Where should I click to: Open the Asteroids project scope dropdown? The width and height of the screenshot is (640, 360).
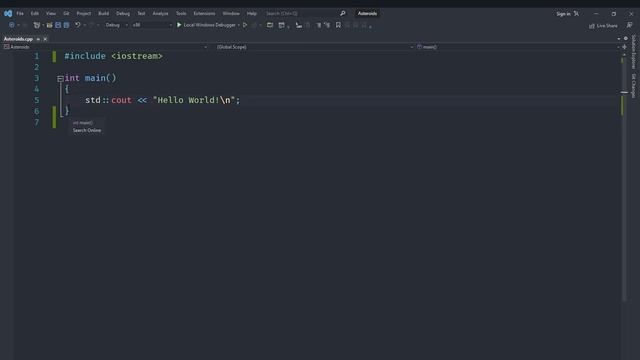coord(106,47)
